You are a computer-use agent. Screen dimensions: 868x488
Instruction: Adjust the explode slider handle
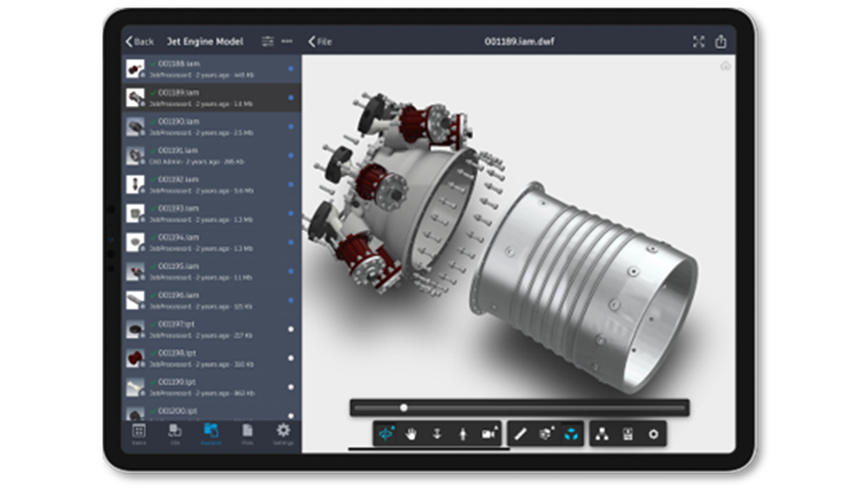point(403,408)
